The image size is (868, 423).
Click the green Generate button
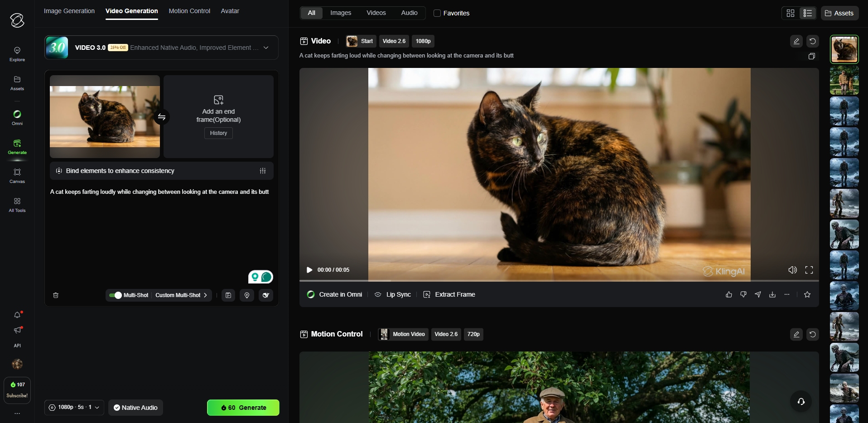click(x=243, y=408)
